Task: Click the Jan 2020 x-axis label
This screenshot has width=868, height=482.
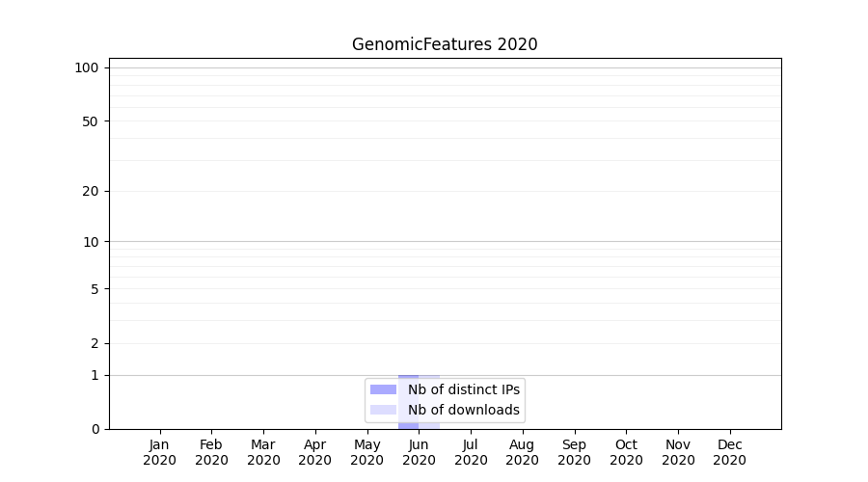Action: coord(160,452)
